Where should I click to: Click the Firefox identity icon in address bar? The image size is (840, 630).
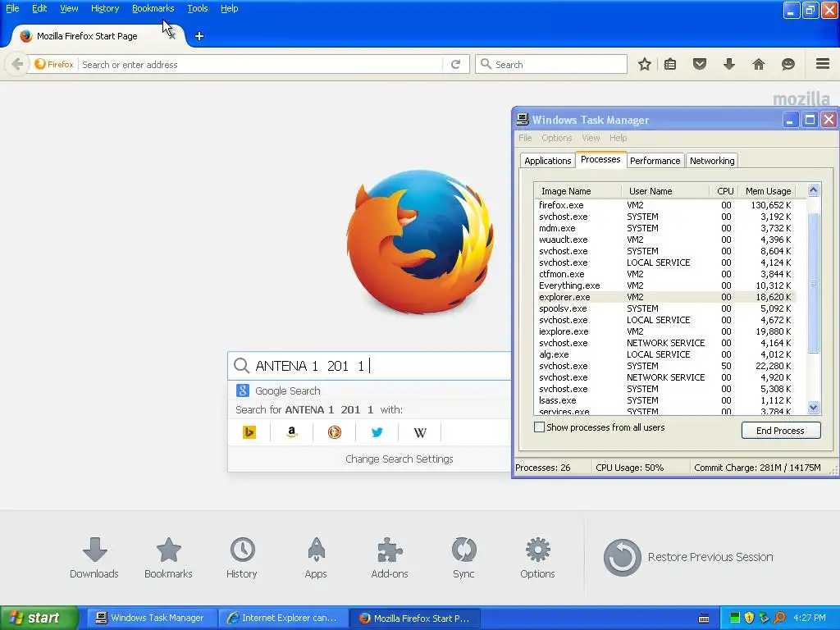tap(53, 64)
